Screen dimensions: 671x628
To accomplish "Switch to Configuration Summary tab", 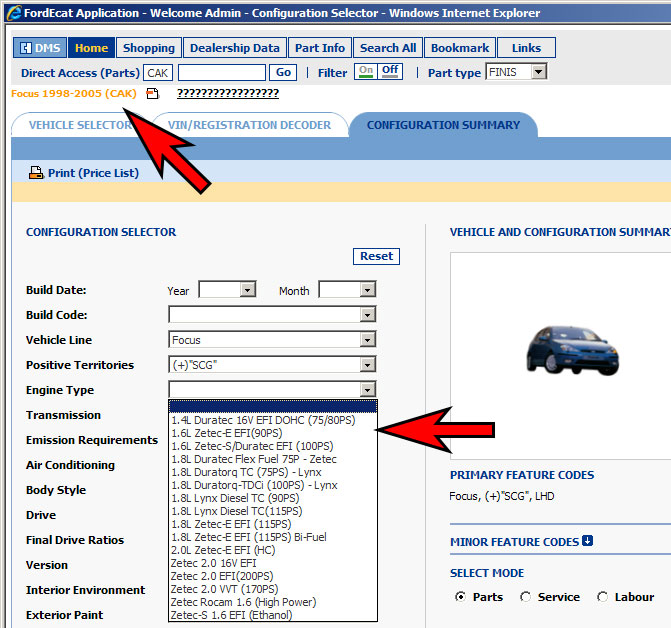I will point(443,125).
